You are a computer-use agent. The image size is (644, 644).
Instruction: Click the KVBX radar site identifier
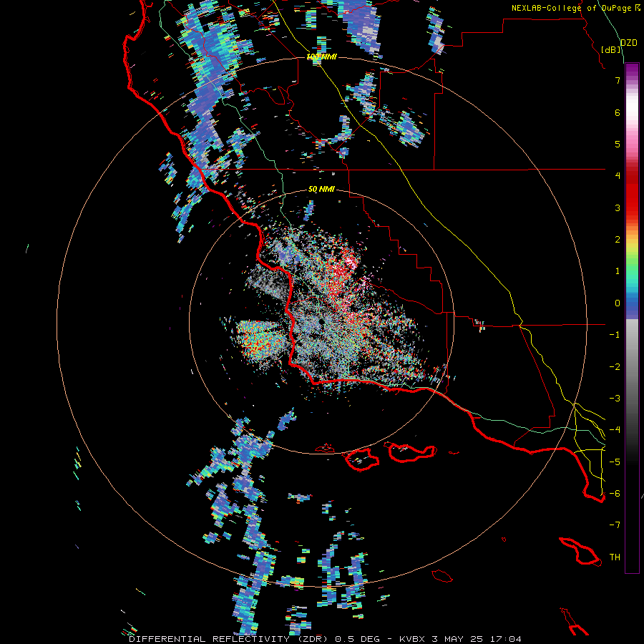(x=411, y=639)
